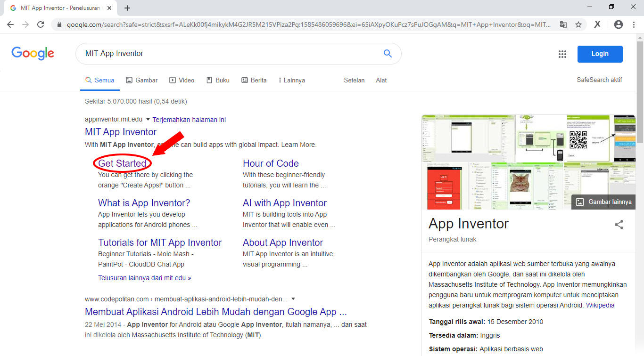Click the Wikipedia link in knowledge panel

pyautogui.click(x=600, y=305)
